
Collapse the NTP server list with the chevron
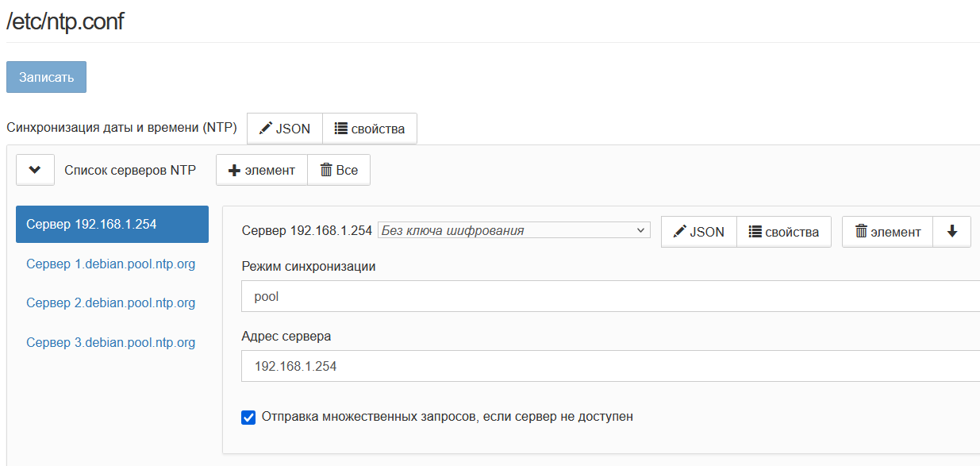point(35,170)
